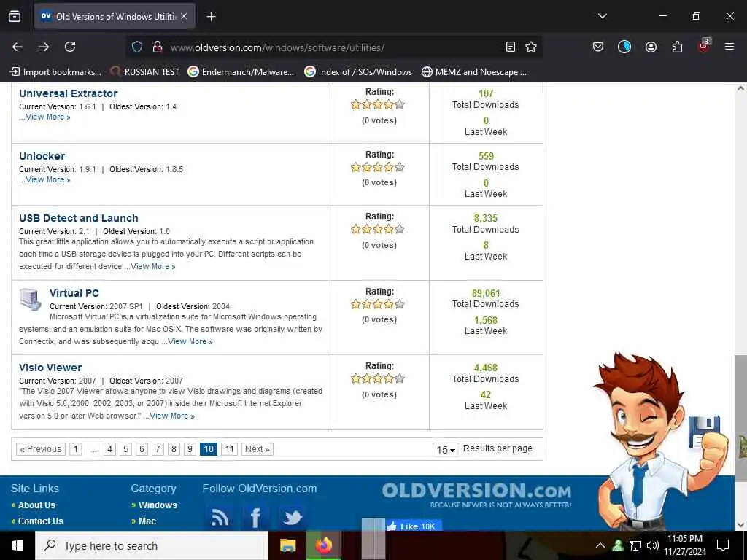This screenshot has height=560, width=747.
Task: Click the red extension icon with badge
Action: (x=704, y=46)
